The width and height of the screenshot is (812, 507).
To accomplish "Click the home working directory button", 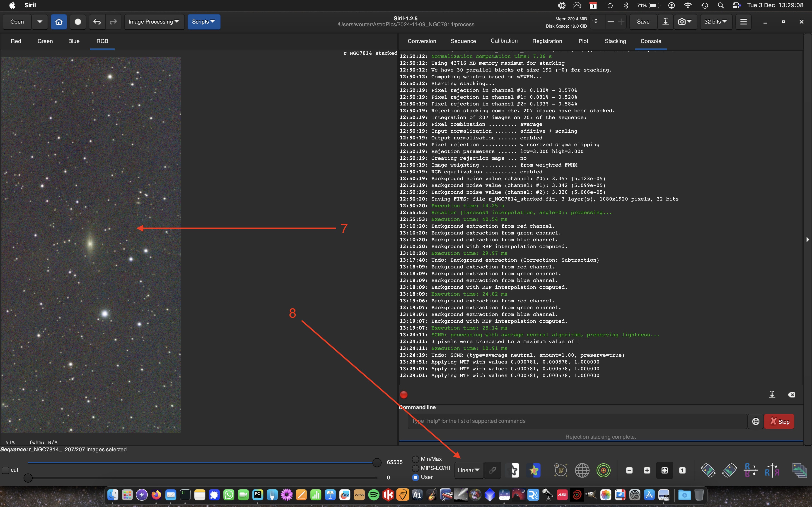I will (x=59, y=22).
